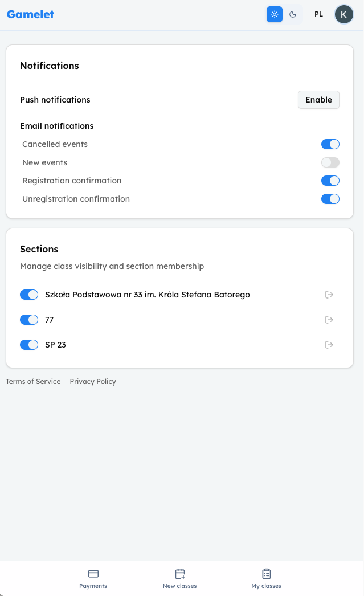Disable Cancelled events notifications
The image size is (364, 596).
tap(330, 144)
